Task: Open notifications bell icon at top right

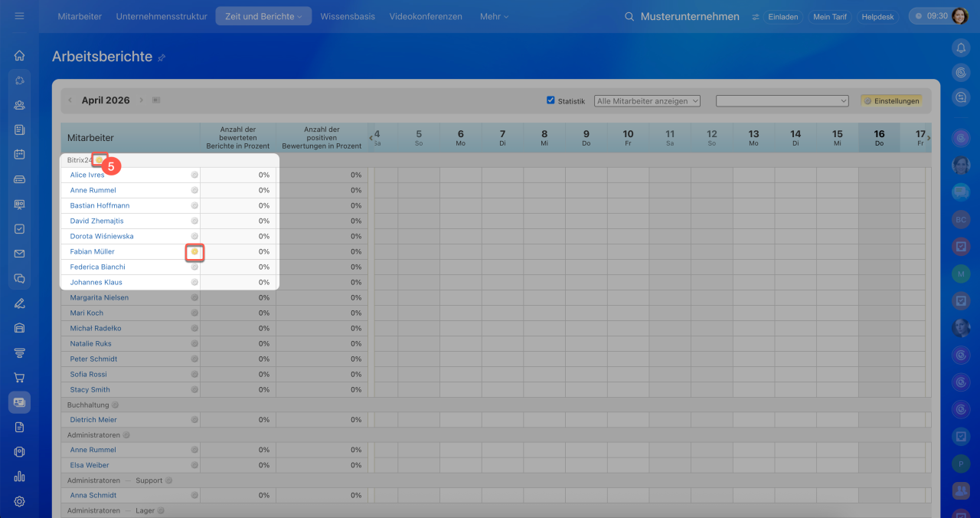Action: 960,48
